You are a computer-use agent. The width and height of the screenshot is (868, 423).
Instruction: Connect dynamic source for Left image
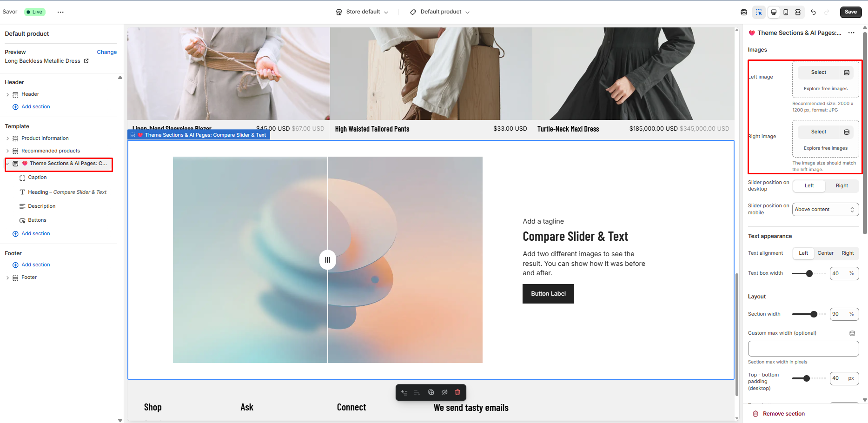(x=847, y=73)
